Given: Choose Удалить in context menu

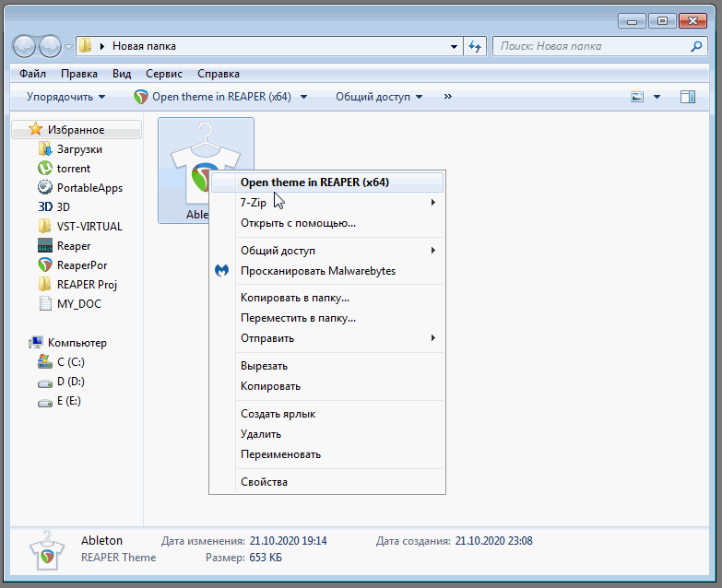Looking at the screenshot, I should [x=327, y=434].
